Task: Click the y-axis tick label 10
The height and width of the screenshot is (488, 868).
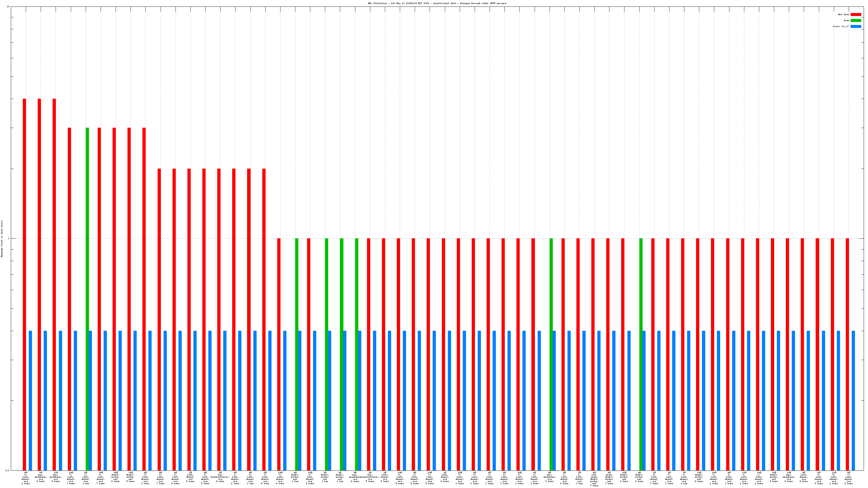Action: 8,7
